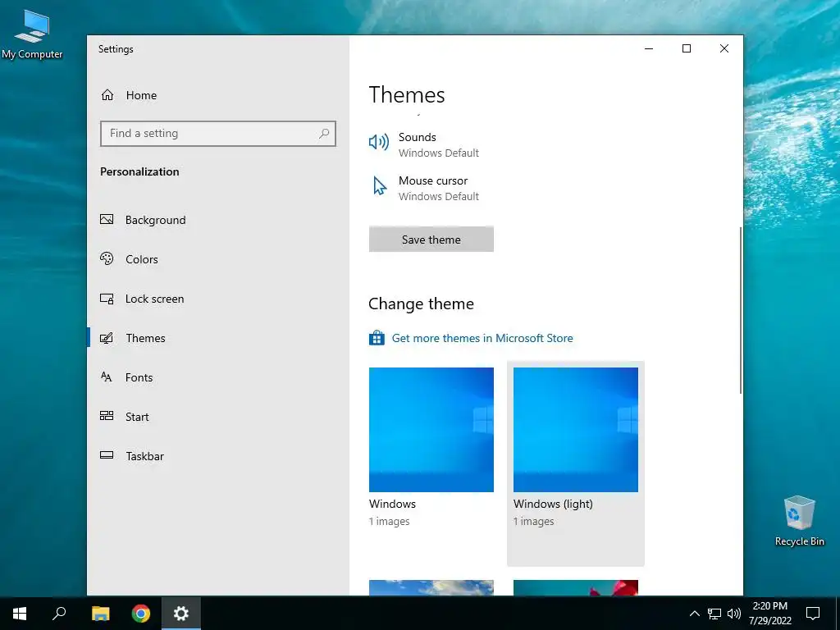
Task: Focus the Find a setting search box
Action: (x=218, y=134)
